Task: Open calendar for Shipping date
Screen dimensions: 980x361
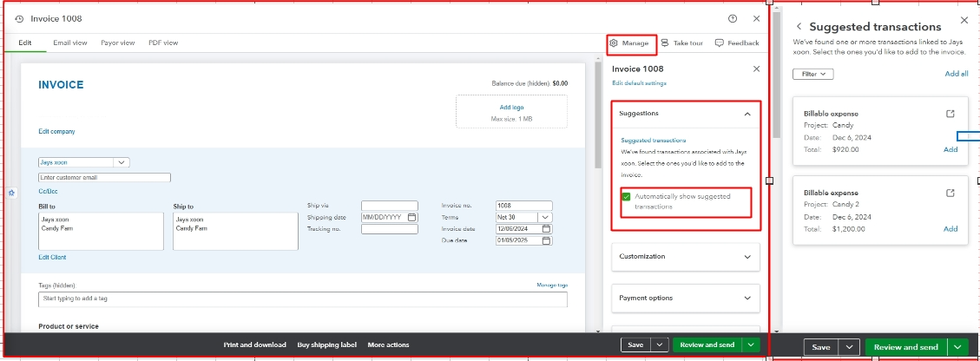Action: pos(411,217)
